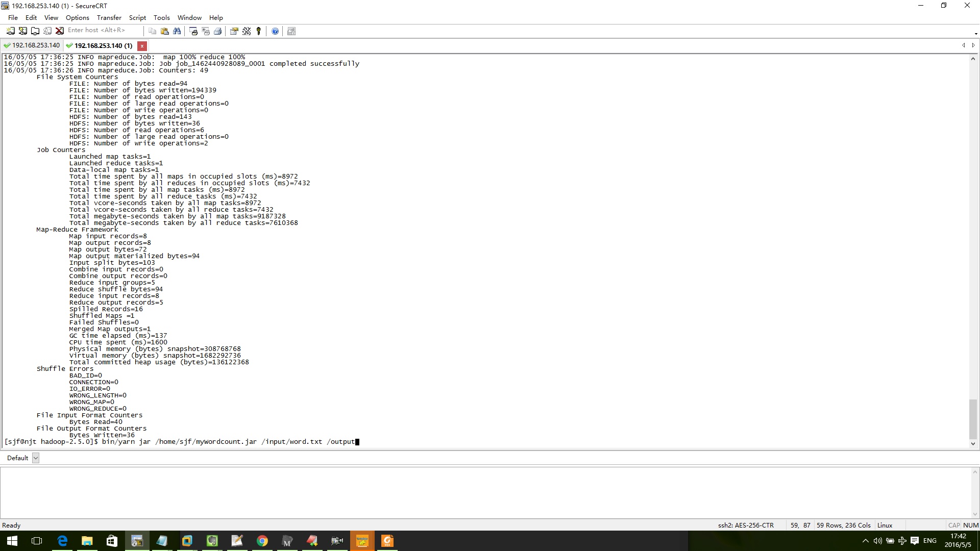The width and height of the screenshot is (980, 551).
Task: Focus the Enter host field
Action: pyautogui.click(x=104, y=31)
